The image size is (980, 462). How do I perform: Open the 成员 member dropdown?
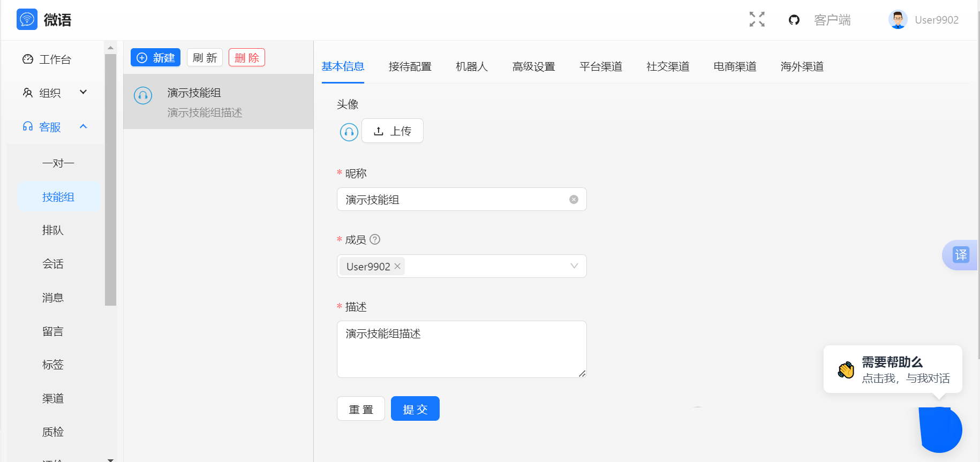click(574, 266)
